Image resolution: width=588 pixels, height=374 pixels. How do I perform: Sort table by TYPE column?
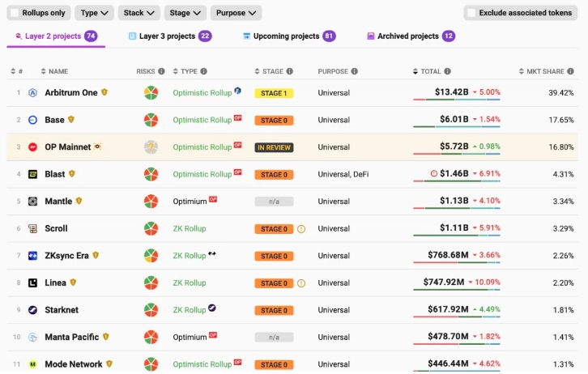pyautogui.click(x=185, y=71)
